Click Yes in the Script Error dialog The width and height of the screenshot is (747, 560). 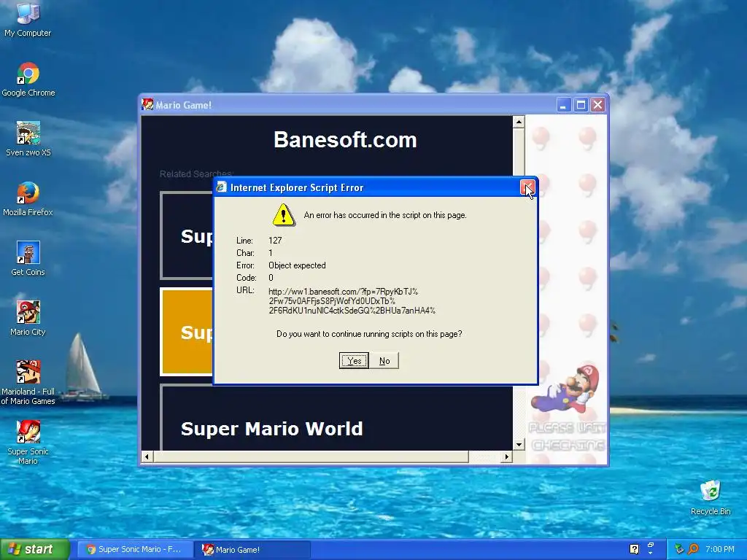[354, 360]
